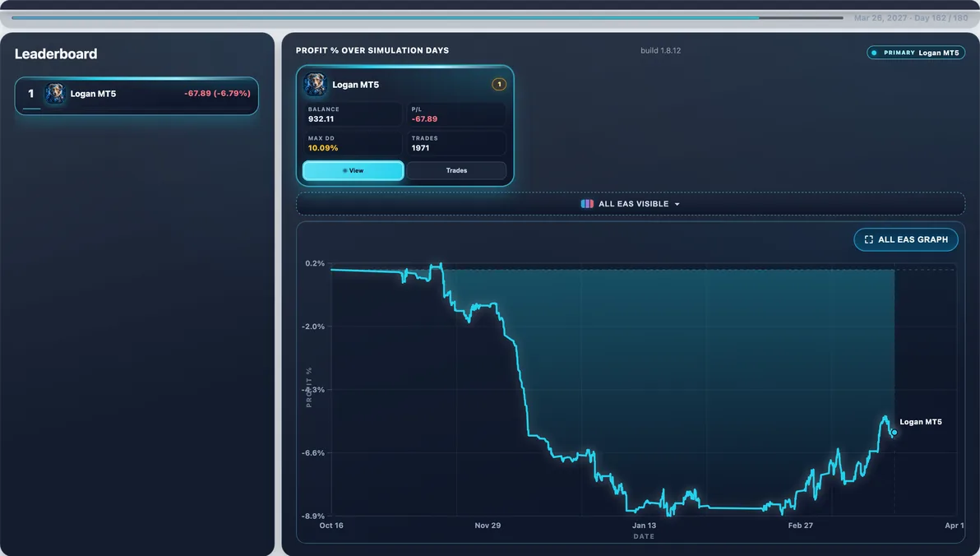Click the P/L value -67.89 on card

coord(424,118)
